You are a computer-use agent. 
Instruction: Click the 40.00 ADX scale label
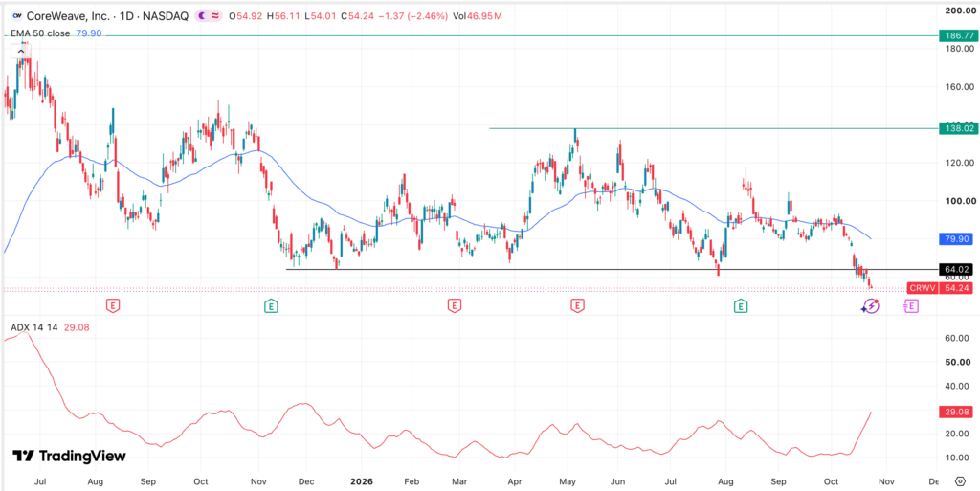(x=959, y=386)
